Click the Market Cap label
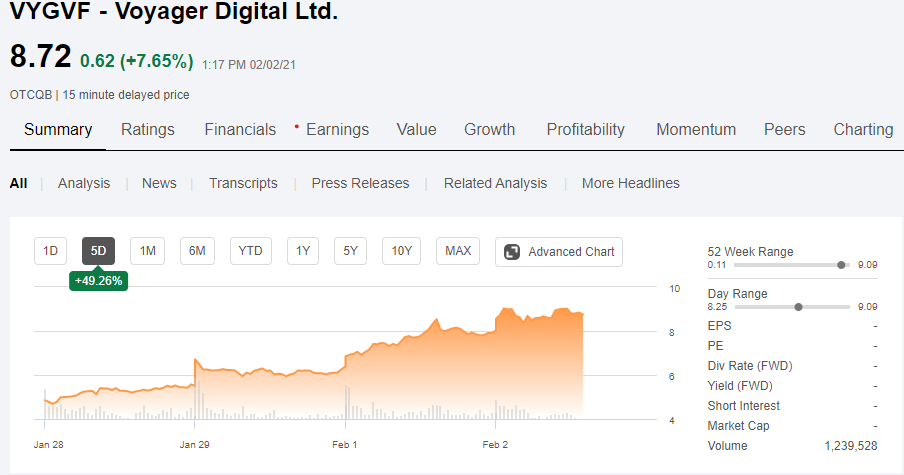This screenshot has width=904, height=475. click(x=739, y=426)
